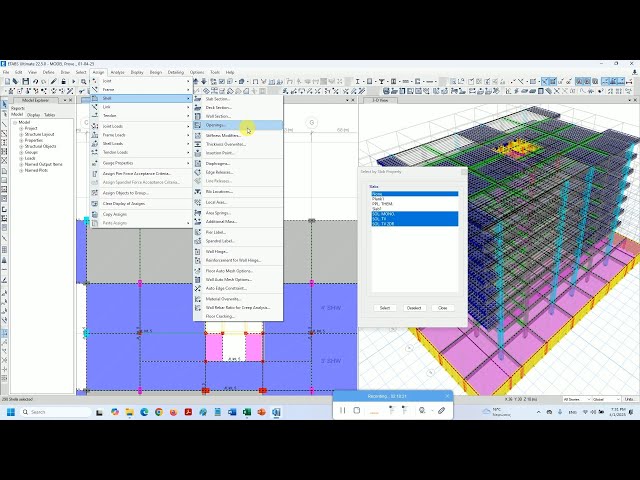The height and width of the screenshot is (480, 640).
Task: Collapse the Model root node
Action: click(15, 122)
